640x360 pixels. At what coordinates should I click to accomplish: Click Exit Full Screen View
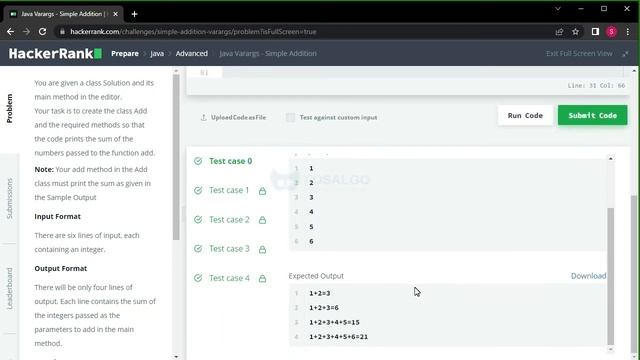point(579,53)
